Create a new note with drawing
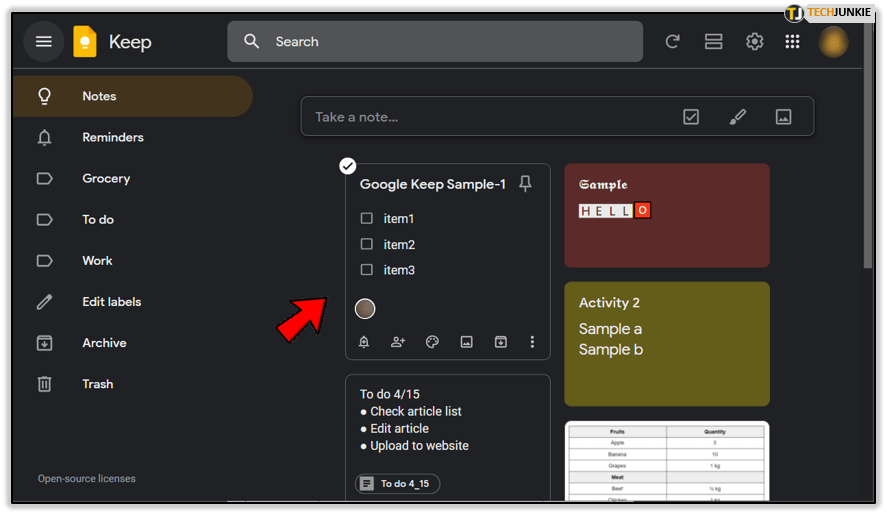This screenshot has width=887, height=515. [x=737, y=117]
